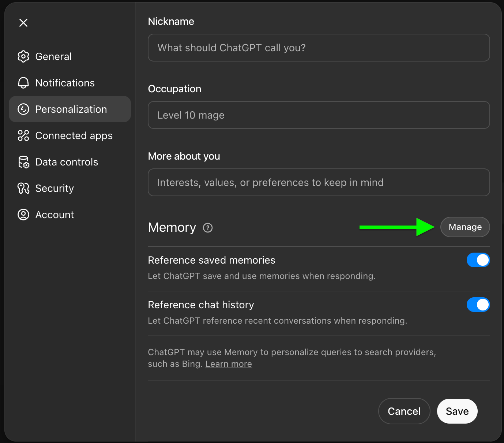Go to Account settings
The height and width of the screenshot is (443, 504).
tap(54, 215)
